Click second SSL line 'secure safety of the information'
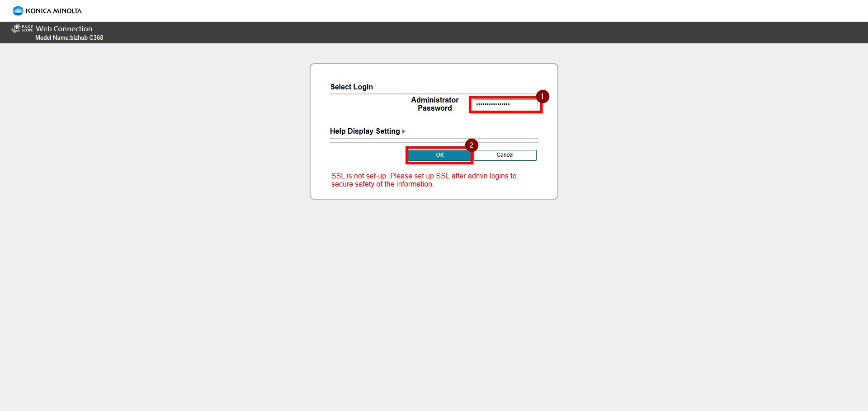868x411 pixels. pos(382,184)
